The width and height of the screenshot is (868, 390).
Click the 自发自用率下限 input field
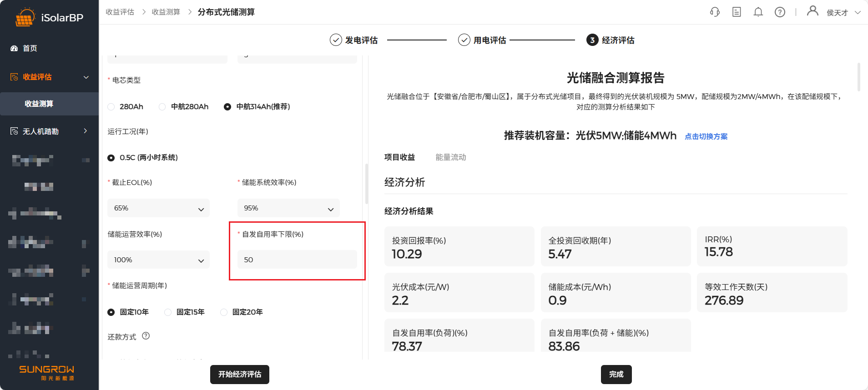click(297, 260)
